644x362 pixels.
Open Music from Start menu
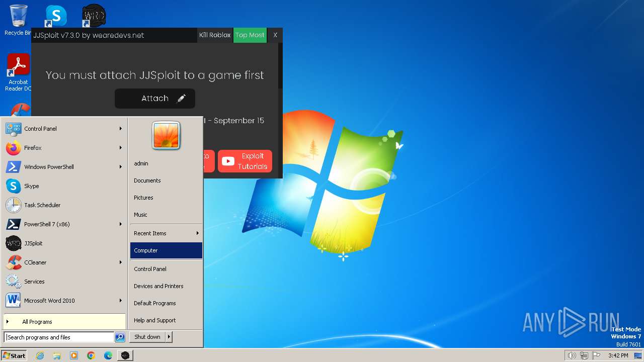pos(166,215)
